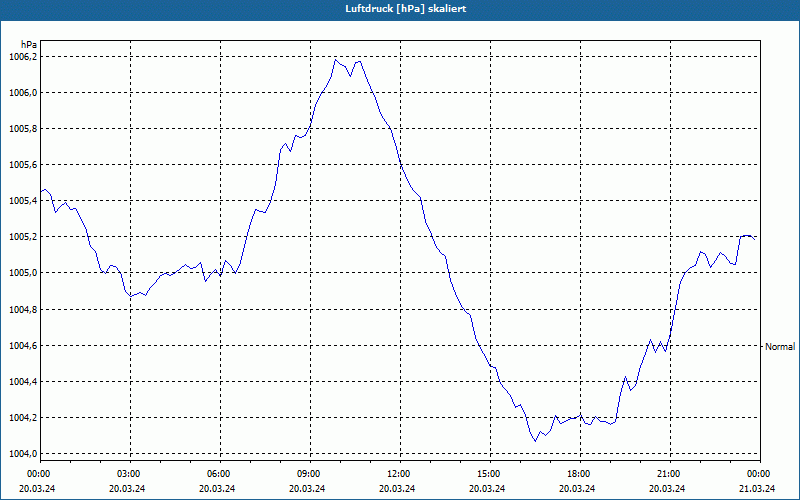
Task: Select the 'hPa' unit label
Action: coord(29,45)
